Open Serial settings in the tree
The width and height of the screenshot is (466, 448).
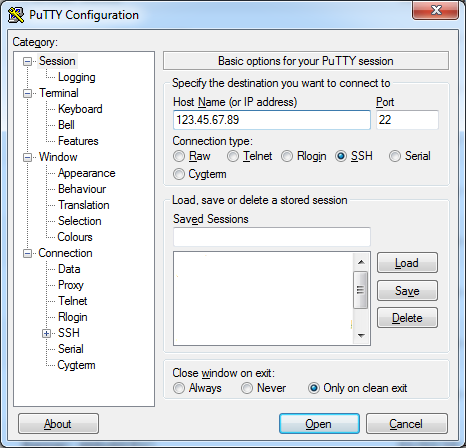coord(71,349)
